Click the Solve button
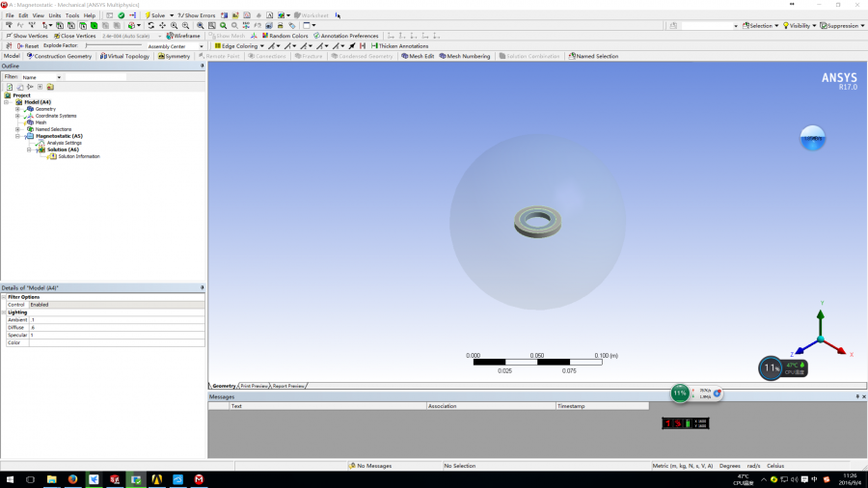 (154, 15)
